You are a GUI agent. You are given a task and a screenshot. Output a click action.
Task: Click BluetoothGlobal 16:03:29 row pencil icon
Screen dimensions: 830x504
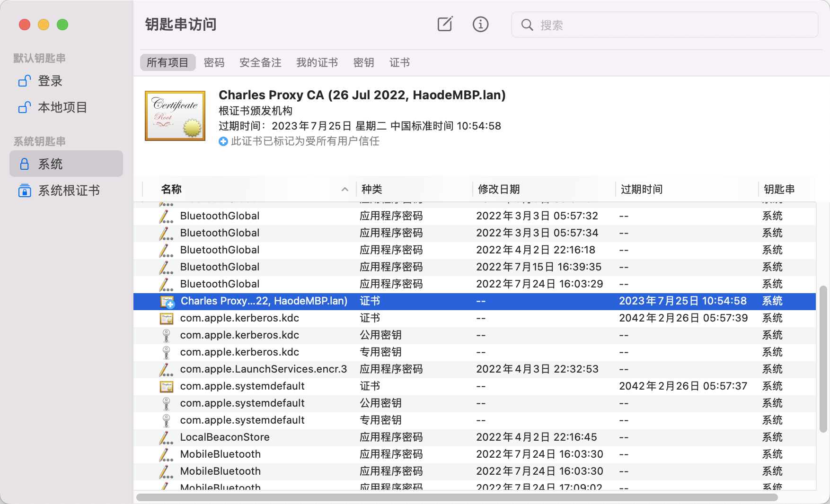[166, 284]
